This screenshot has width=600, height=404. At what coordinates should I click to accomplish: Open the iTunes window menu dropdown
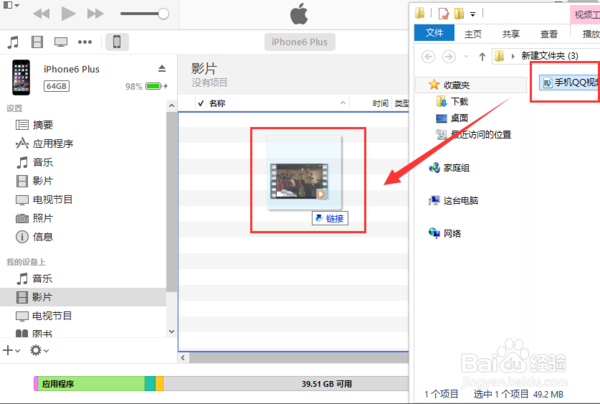click(11, 5)
